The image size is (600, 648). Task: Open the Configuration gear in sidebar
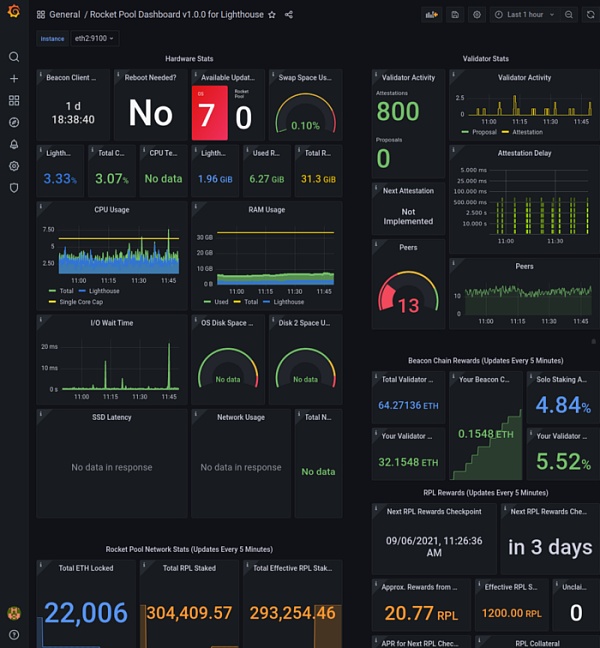(x=14, y=166)
